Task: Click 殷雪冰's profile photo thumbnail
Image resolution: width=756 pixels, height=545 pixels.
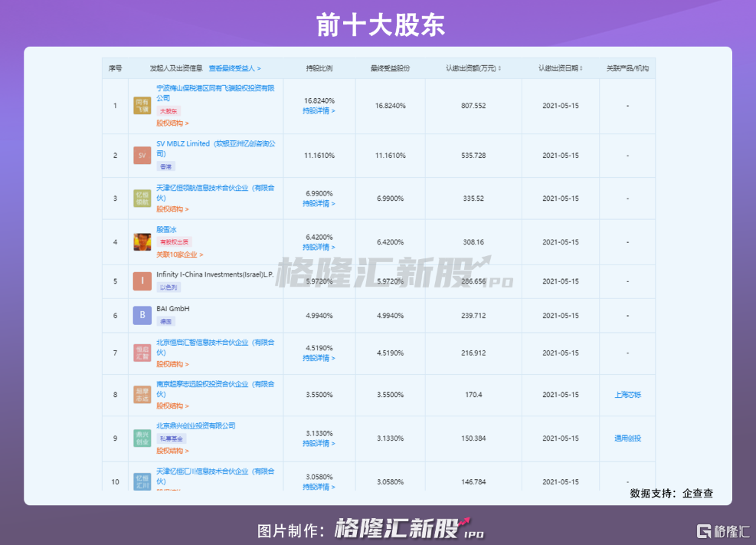Action: pyautogui.click(x=142, y=242)
